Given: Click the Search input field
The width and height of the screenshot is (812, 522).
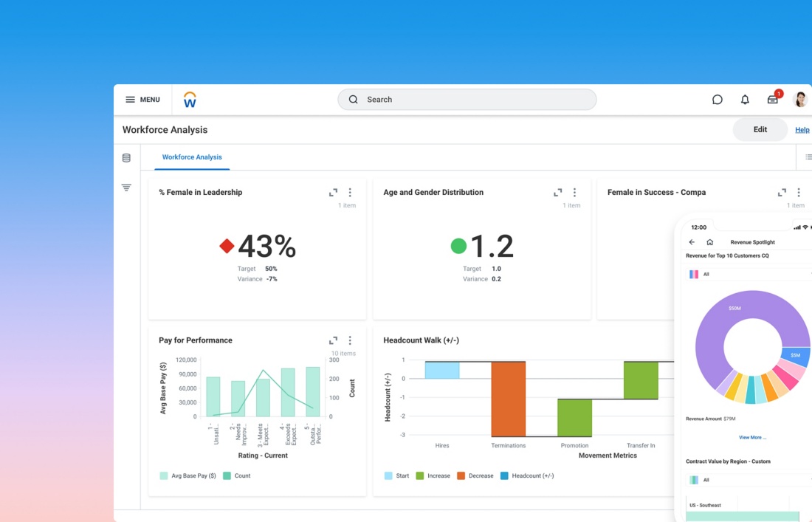Looking at the screenshot, I should (467, 100).
